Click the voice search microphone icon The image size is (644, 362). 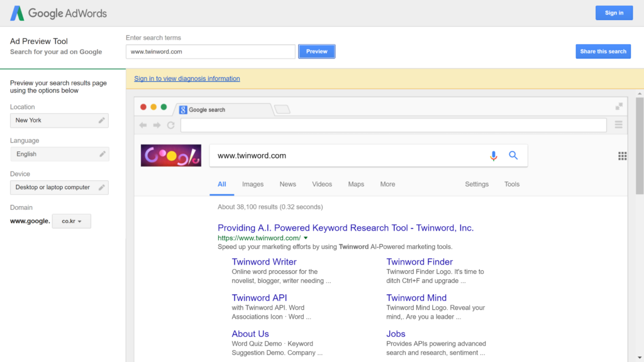click(494, 156)
